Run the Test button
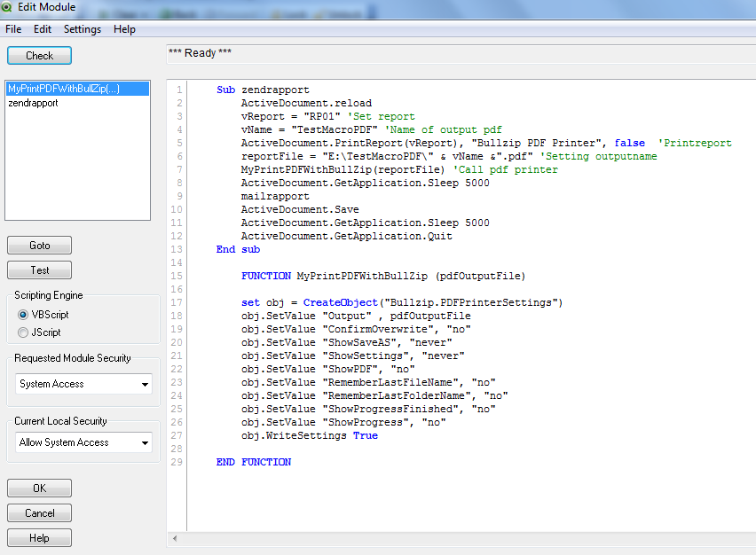This screenshot has height=555, width=756. click(39, 270)
